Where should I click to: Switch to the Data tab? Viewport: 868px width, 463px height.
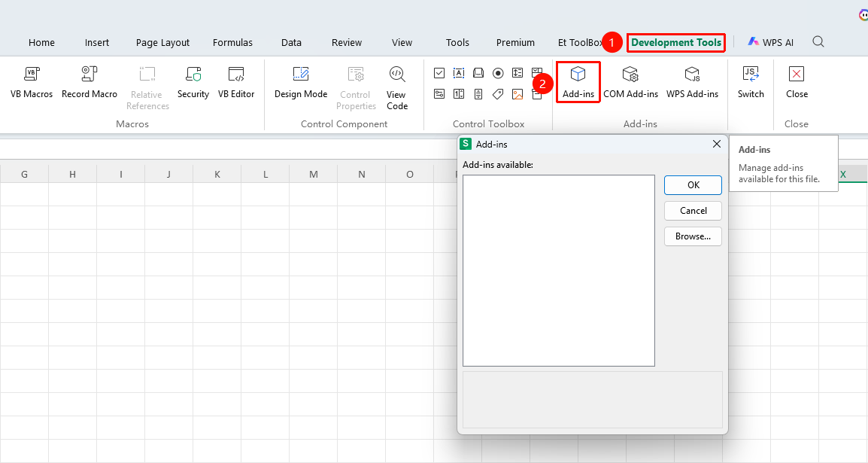coord(291,43)
